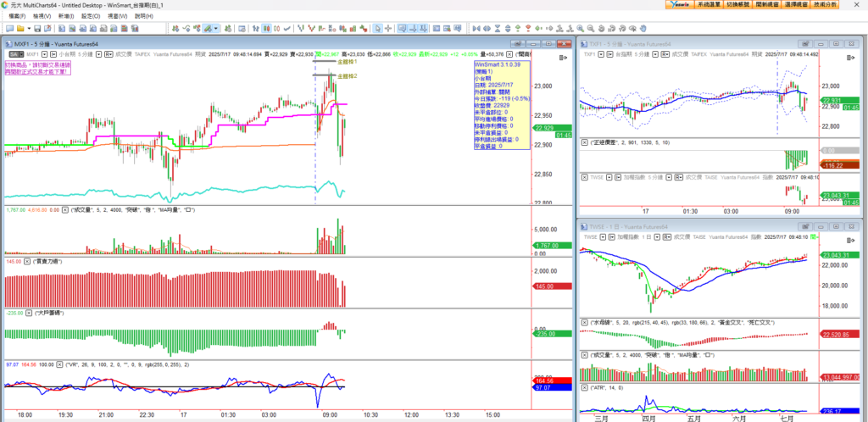
Task: Open symbol dropdown after MXF1 label
Action: (45, 54)
